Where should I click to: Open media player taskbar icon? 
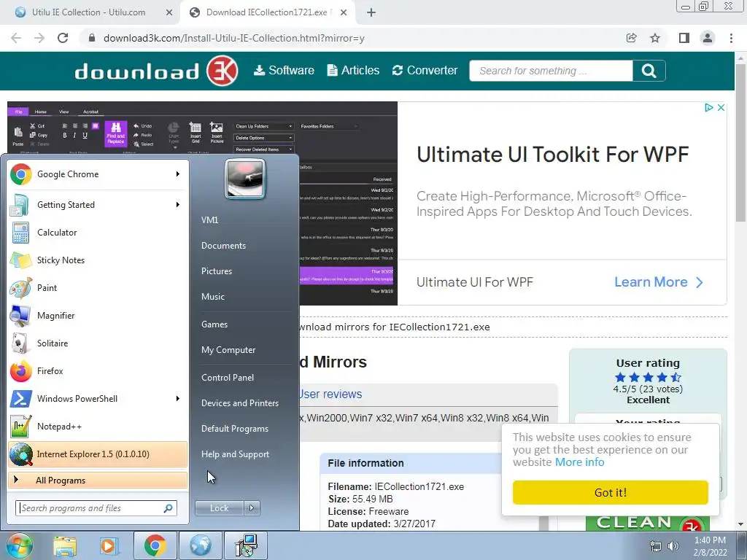point(109,545)
